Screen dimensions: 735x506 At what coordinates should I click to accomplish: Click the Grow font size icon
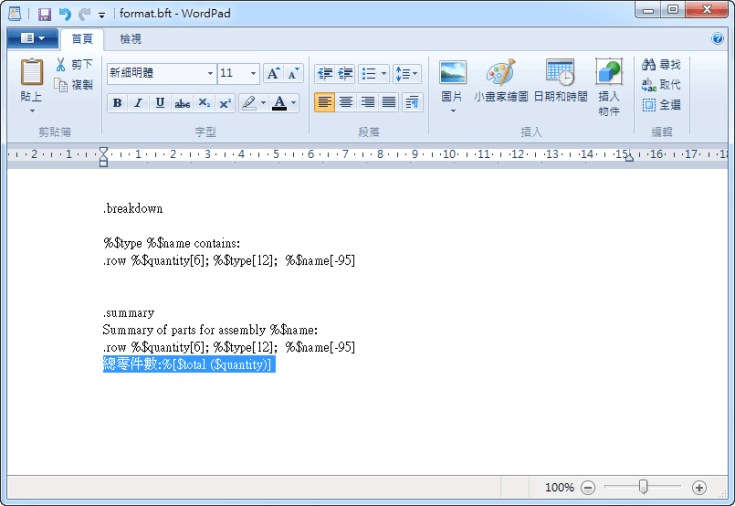(273, 74)
